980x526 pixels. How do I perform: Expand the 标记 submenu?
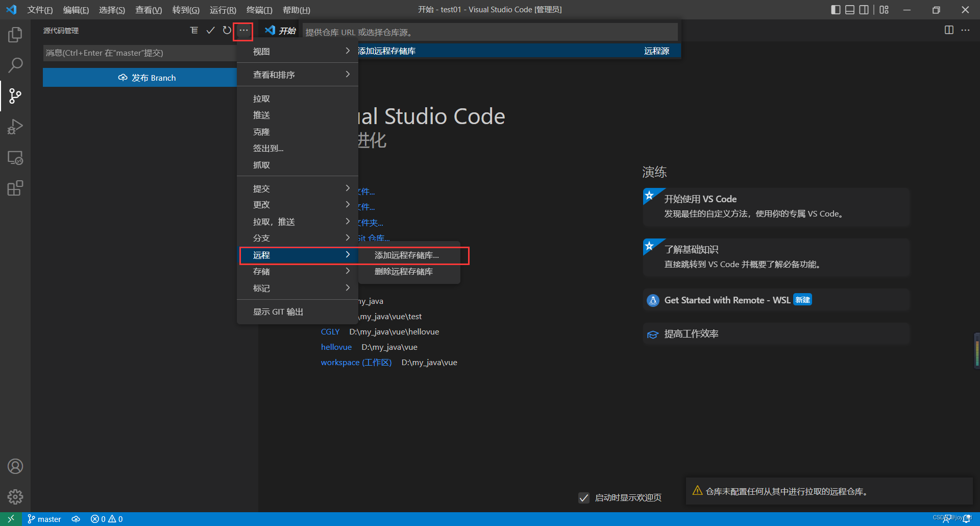coord(298,288)
